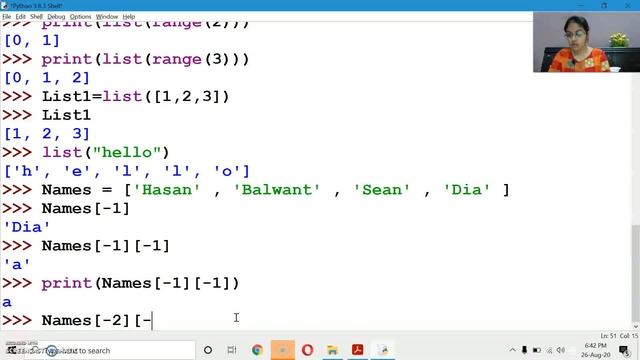Open the orange highlighted taskbar app
640x360 pixels.
(x=282, y=350)
